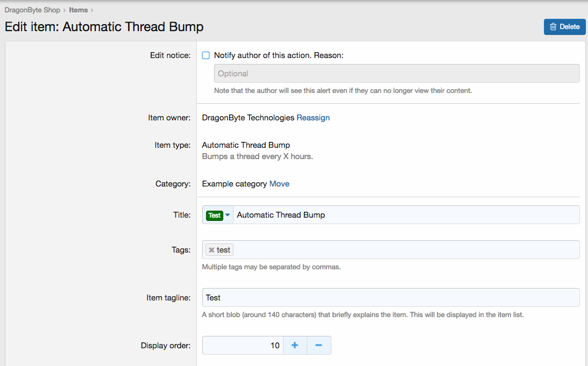Focus the Title text field

403,215
